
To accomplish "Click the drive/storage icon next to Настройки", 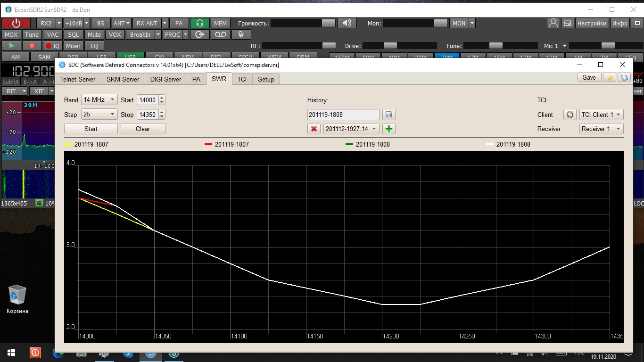I will 568,23.
